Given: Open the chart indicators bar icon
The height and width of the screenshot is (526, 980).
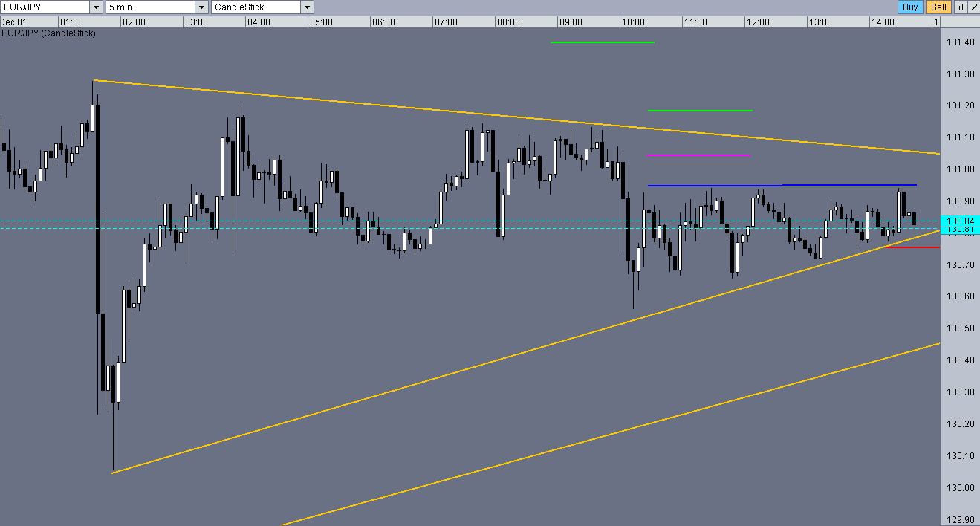Looking at the screenshot, I should (x=961, y=7).
